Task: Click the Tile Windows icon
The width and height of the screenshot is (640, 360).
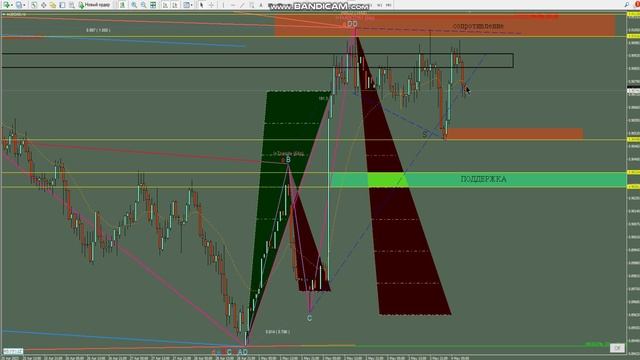Action: 153,5
